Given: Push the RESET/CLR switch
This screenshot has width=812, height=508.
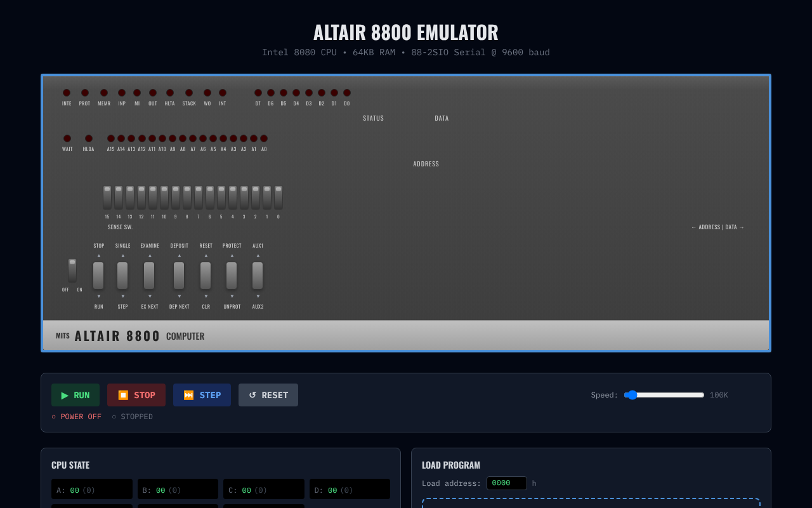Looking at the screenshot, I should pos(206,276).
